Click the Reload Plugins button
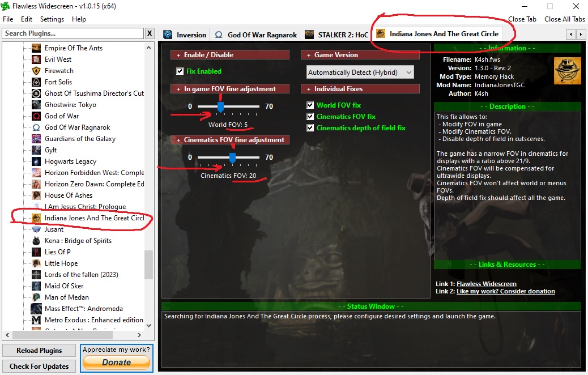588x375 pixels. click(39, 351)
